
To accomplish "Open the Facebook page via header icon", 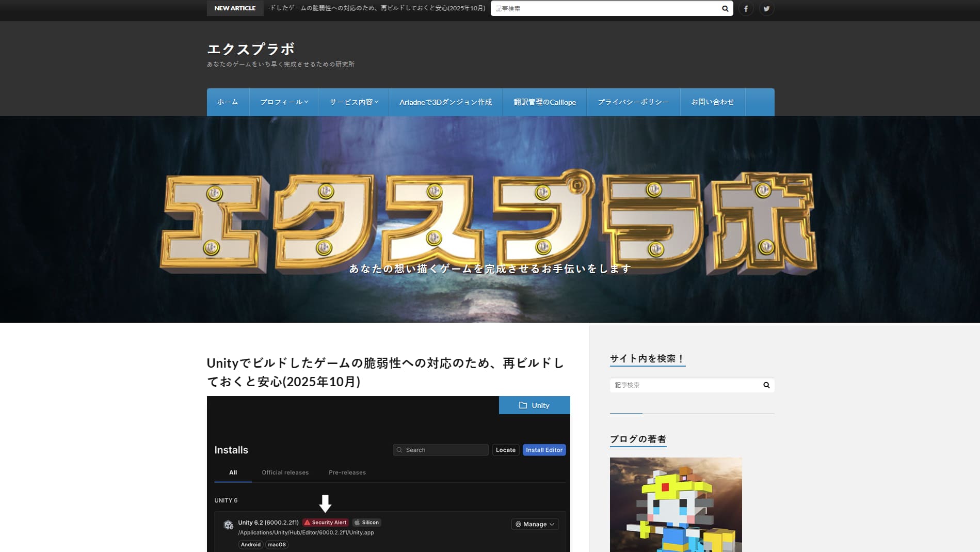I will tap(745, 8).
